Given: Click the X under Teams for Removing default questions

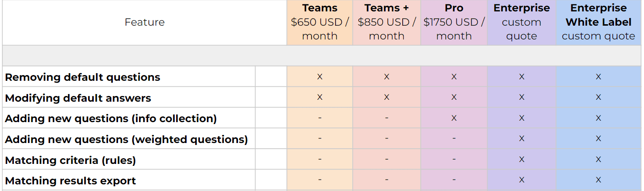Looking at the screenshot, I should pos(319,77).
